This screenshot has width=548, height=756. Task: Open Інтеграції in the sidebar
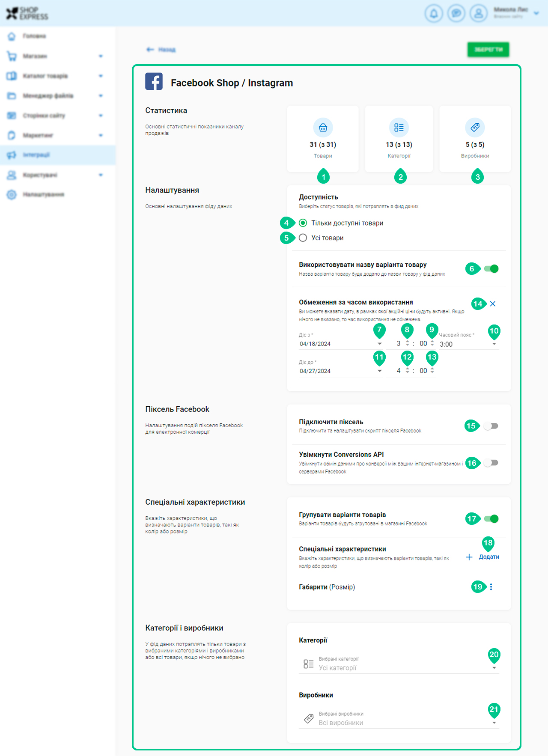[x=58, y=155]
